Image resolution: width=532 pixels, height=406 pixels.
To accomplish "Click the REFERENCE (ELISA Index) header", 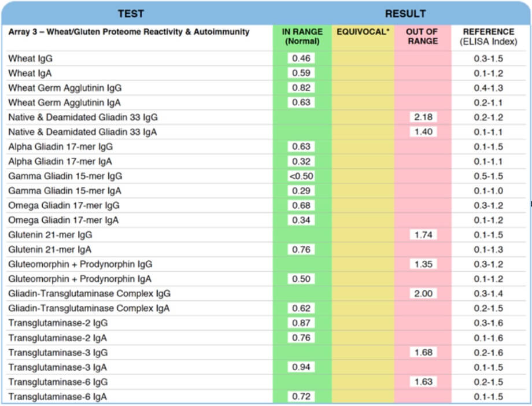I will [x=488, y=36].
